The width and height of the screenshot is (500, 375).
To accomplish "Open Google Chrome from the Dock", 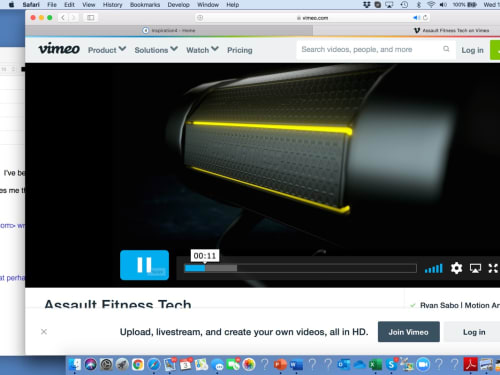I will point(138,364).
